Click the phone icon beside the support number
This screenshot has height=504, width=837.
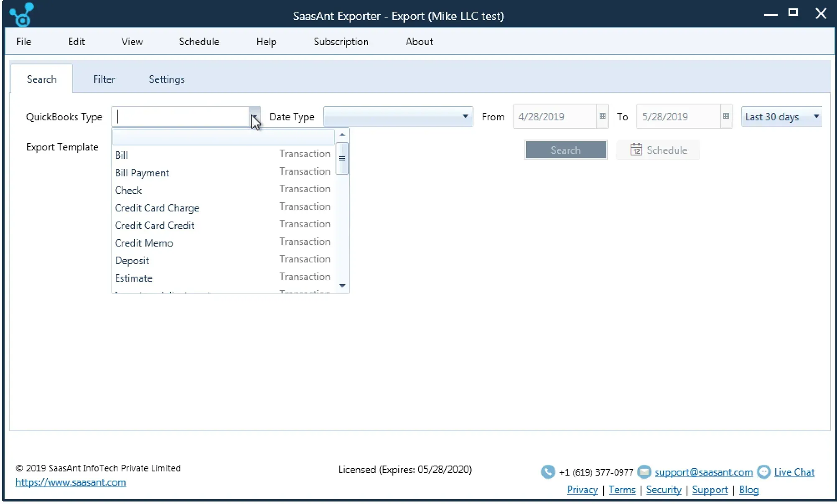[x=548, y=472]
